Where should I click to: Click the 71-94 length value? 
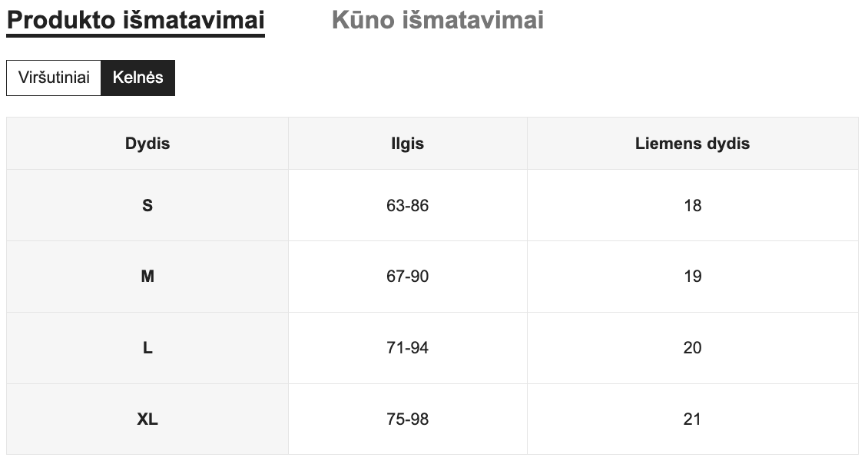point(407,348)
